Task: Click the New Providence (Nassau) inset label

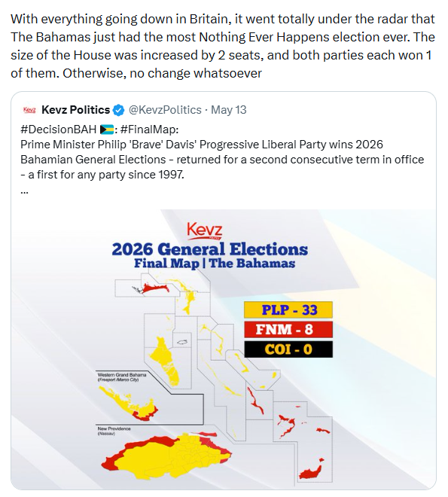Action: click(114, 431)
